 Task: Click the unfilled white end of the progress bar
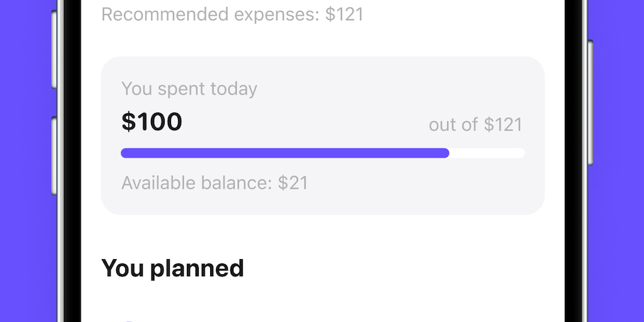click(x=487, y=153)
